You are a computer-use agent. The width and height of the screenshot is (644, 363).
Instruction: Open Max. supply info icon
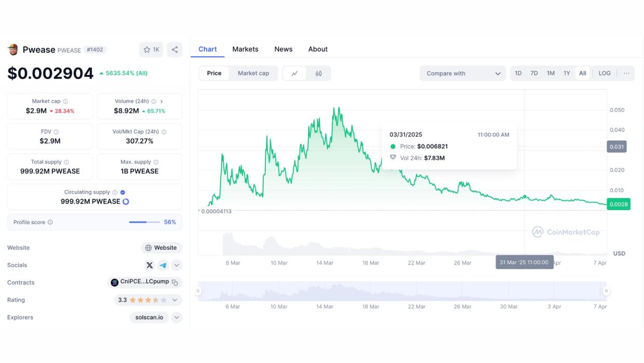(156, 162)
